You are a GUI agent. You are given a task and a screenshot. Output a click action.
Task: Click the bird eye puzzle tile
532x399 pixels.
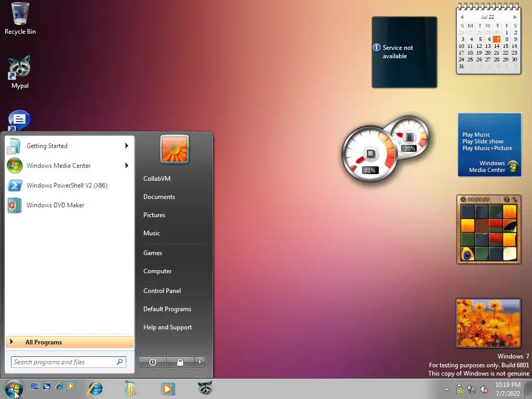[468, 254]
